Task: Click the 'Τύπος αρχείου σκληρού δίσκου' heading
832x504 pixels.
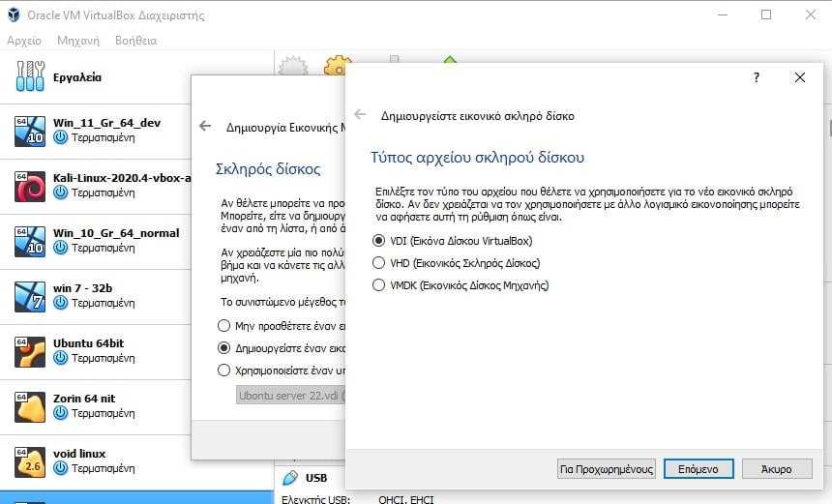Action: pyautogui.click(x=477, y=158)
